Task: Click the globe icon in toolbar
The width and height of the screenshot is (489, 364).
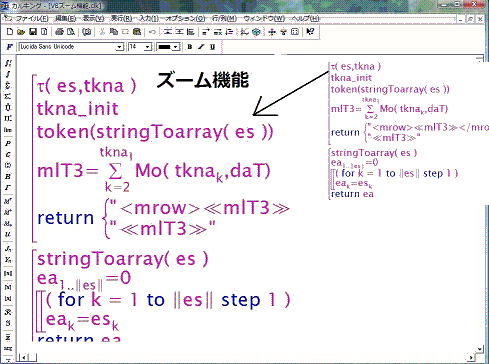Action: [x=256, y=32]
